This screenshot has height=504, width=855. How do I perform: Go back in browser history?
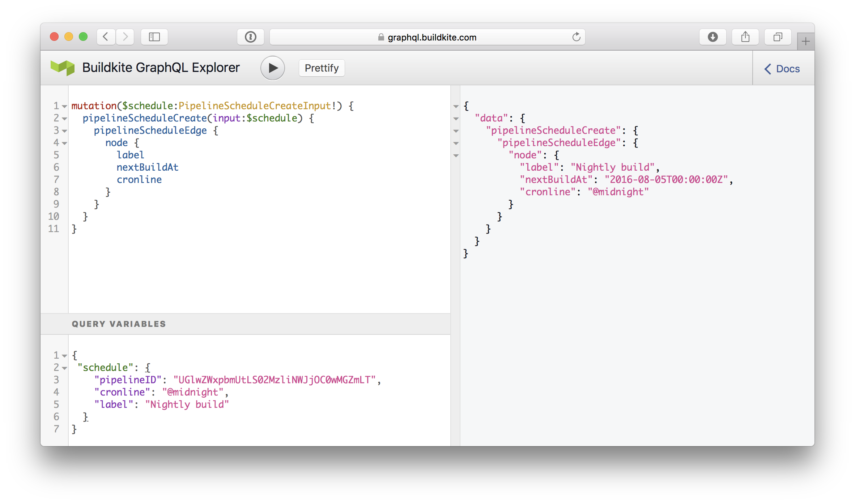click(x=106, y=37)
